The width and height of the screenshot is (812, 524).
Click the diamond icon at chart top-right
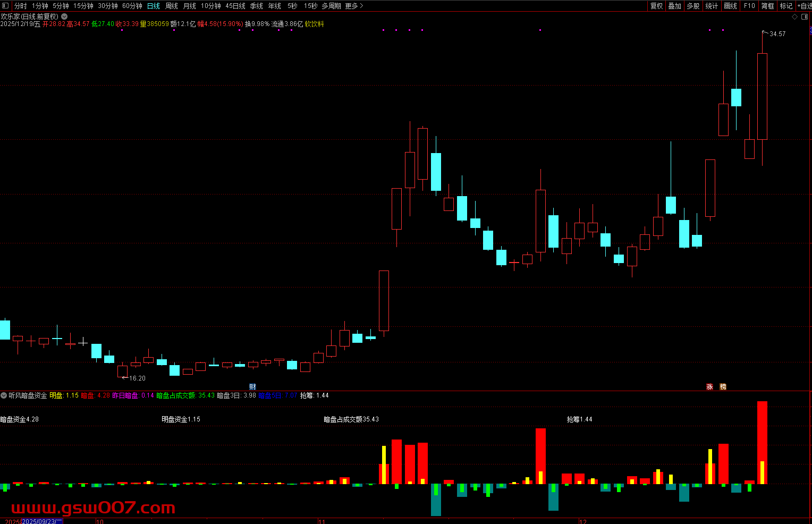tap(795, 16)
